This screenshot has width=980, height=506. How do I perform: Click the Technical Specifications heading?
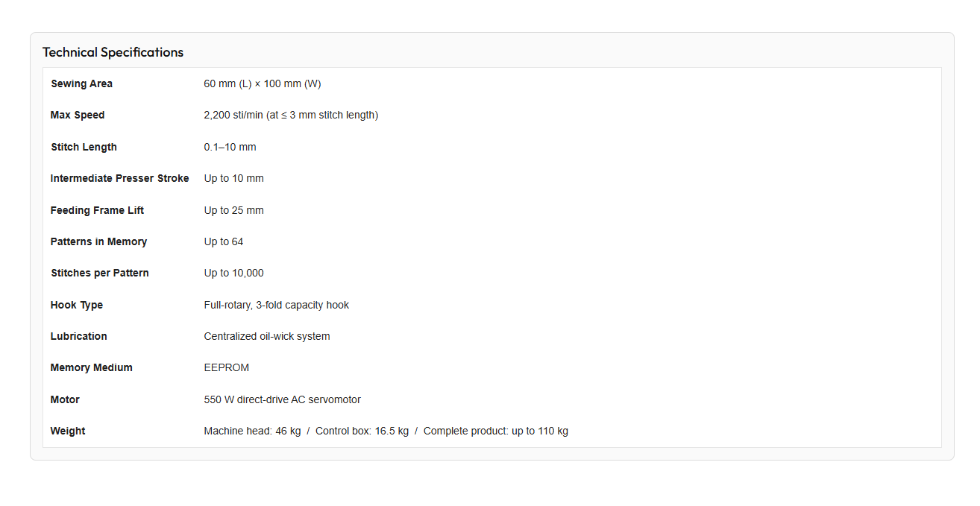113,52
